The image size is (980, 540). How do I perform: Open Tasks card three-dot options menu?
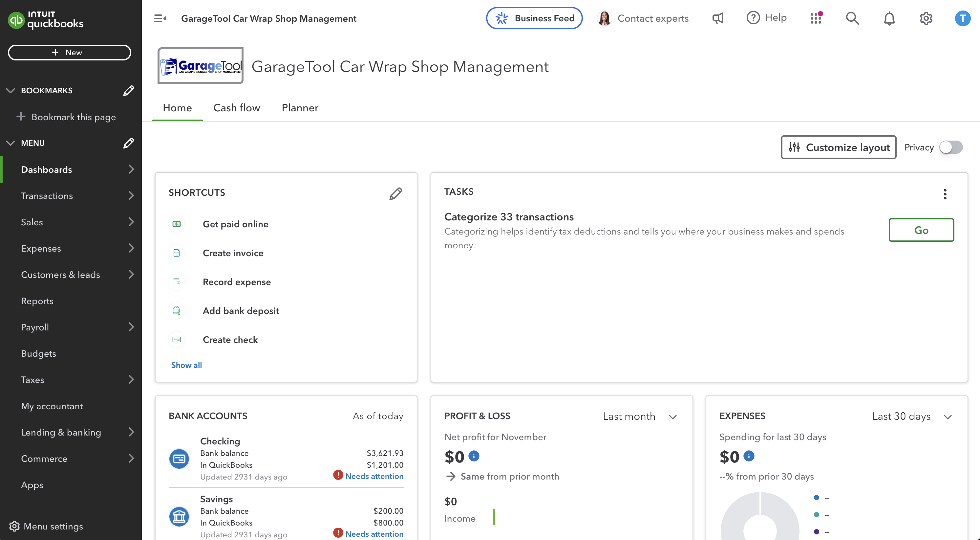(x=945, y=194)
